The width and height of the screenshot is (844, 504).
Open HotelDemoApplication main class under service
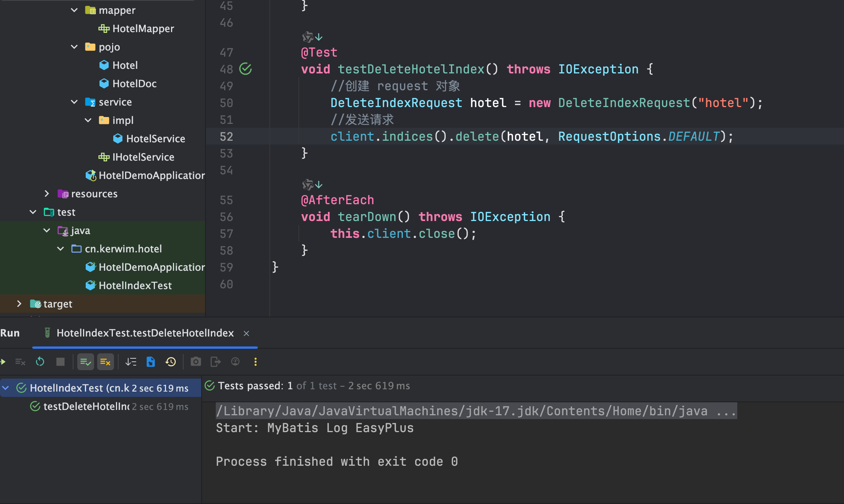click(x=152, y=176)
